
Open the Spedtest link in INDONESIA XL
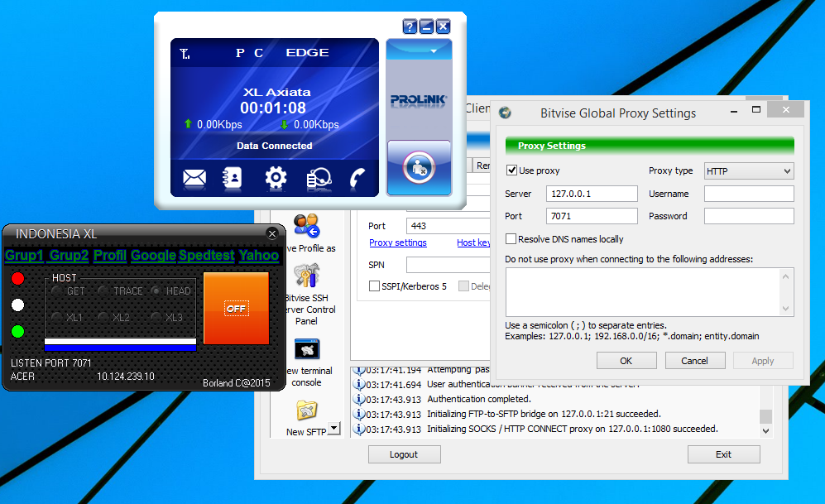coord(206,255)
